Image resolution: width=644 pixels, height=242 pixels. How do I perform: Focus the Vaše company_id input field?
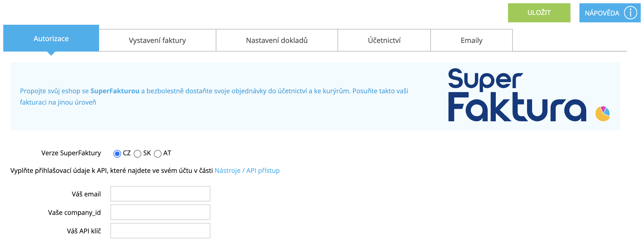click(160, 212)
